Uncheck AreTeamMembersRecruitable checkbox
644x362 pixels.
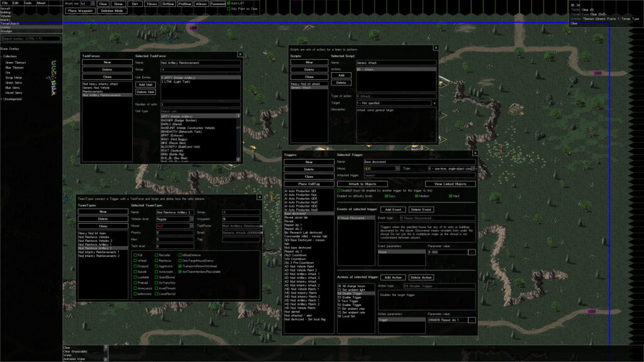click(180, 271)
